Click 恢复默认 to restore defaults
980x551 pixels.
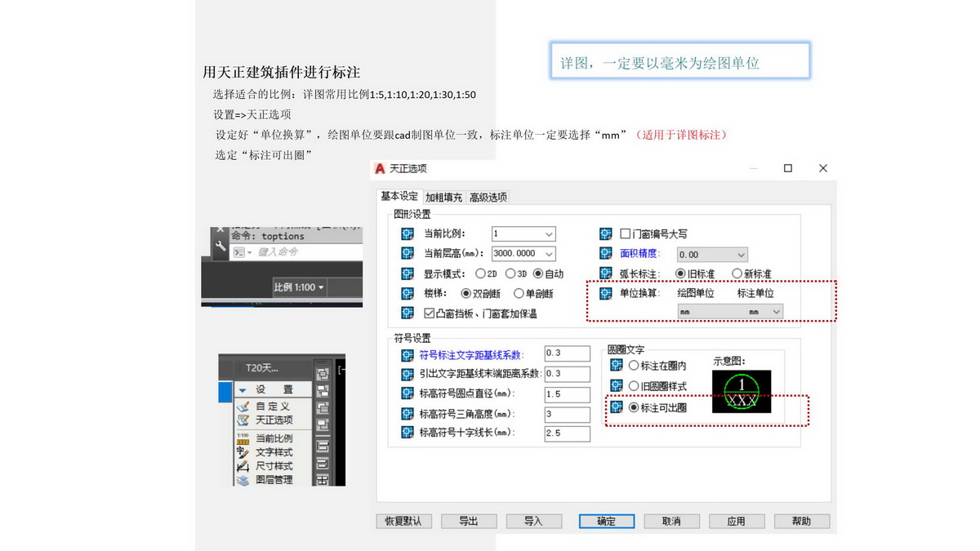click(403, 521)
